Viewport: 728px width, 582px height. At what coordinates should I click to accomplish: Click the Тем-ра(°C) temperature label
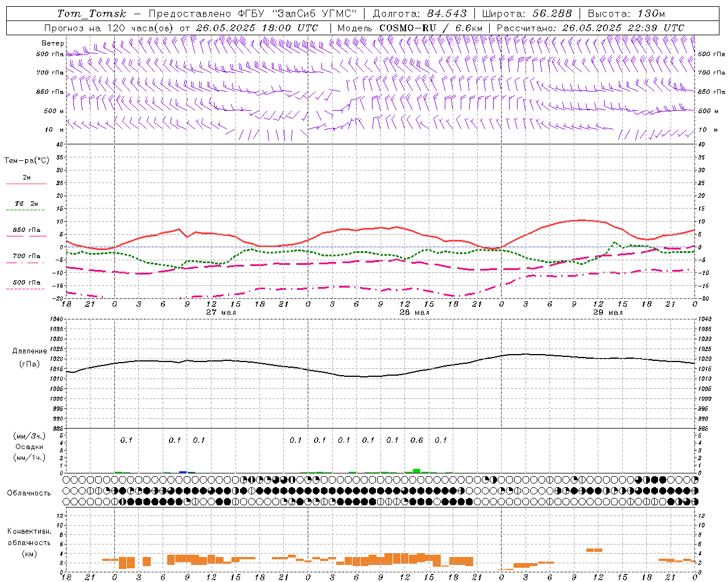pyautogui.click(x=27, y=161)
